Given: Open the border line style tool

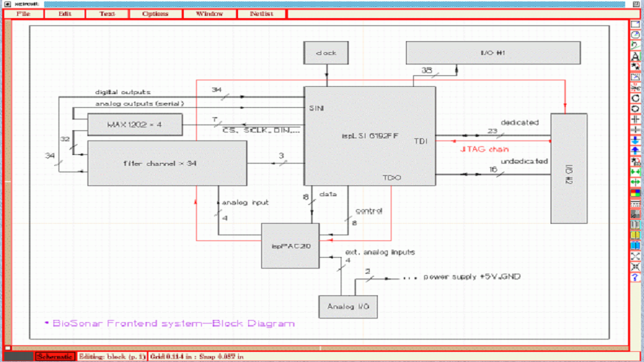Looking at the screenshot, I should tap(635, 203).
